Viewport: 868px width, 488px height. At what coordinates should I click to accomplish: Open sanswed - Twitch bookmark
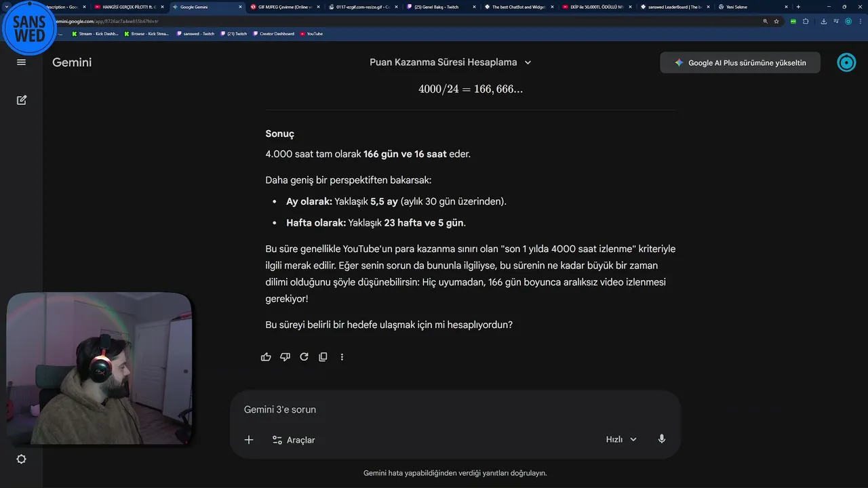pyautogui.click(x=195, y=33)
